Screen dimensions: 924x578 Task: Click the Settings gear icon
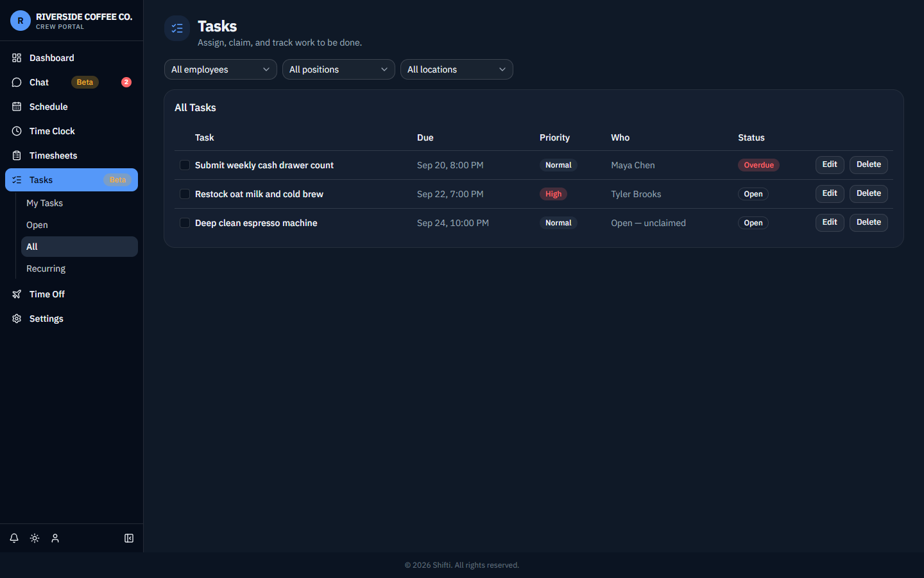(x=17, y=319)
